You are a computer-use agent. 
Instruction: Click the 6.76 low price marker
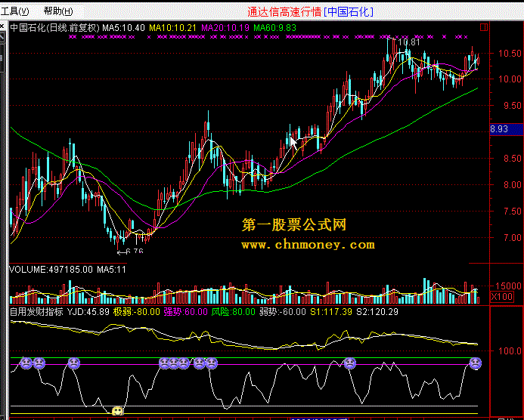pyautogui.click(x=135, y=252)
